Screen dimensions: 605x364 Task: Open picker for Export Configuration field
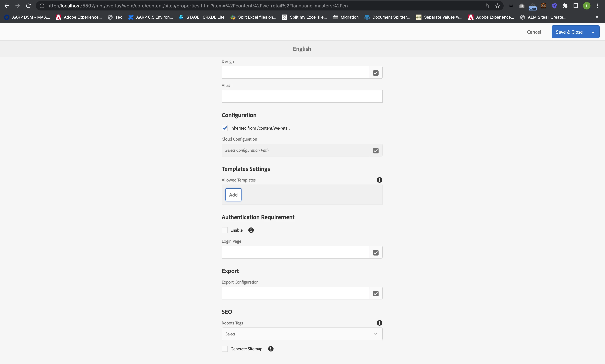tap(376, 293)
